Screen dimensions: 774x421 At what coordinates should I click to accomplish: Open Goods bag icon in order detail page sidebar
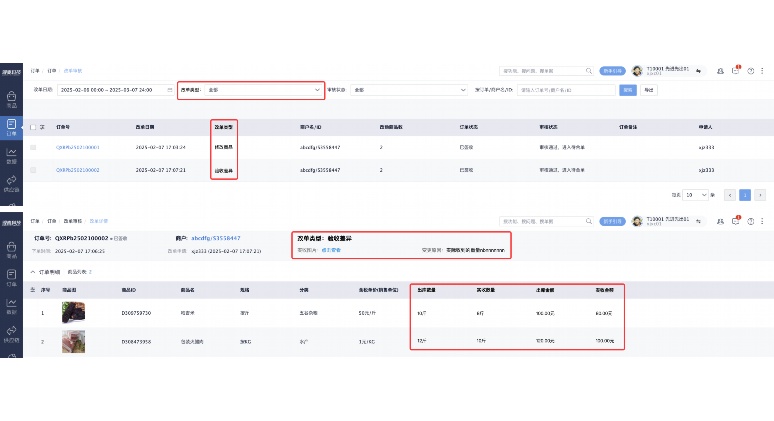point(11,249)
